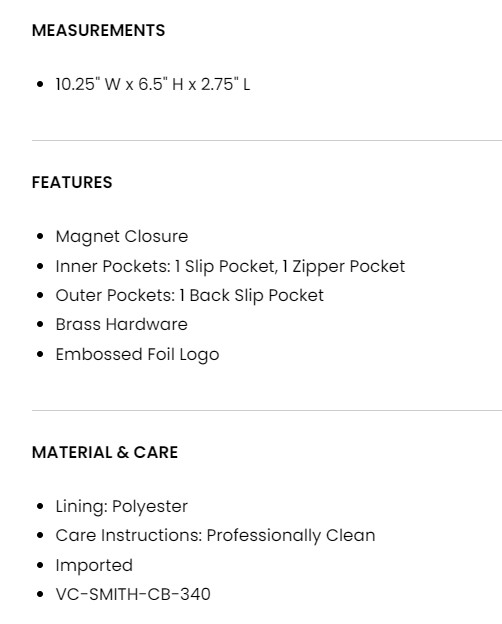
Task: Click the bullet before the measurements line
Action: click(40, 84)
